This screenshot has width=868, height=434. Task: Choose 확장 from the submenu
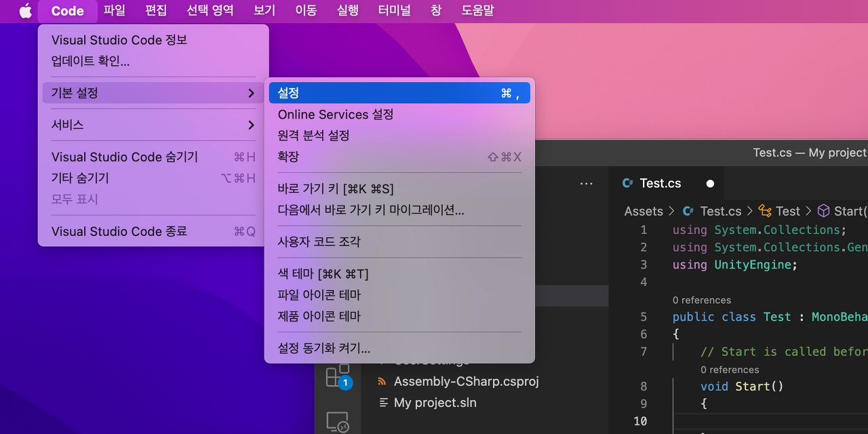[399, 157]
